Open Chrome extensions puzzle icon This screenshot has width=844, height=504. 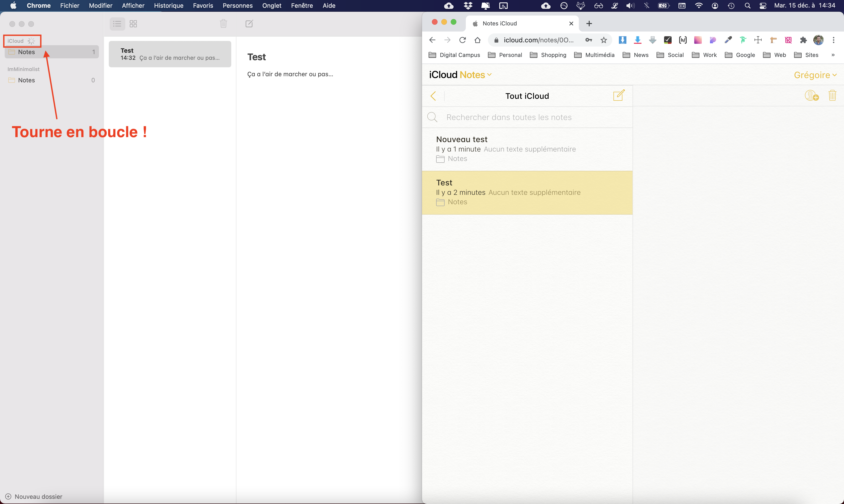coord(803,40)
